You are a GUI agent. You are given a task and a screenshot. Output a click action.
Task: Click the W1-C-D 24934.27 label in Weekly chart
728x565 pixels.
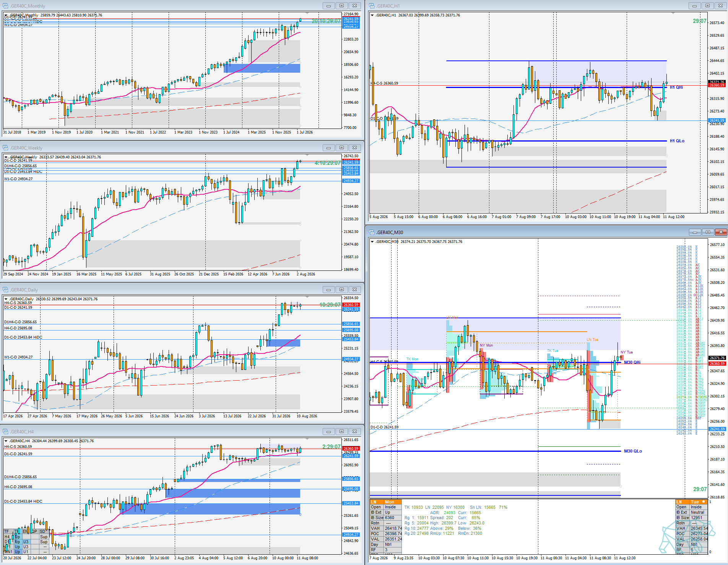[18, 179]
